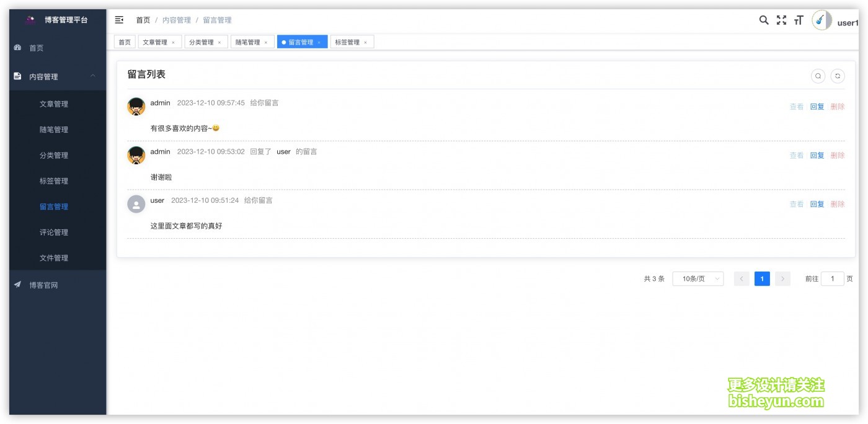The image size is (868, 424).
Task: Click the message text 这里面文章都写的真好
Action: tap(186, 226)
